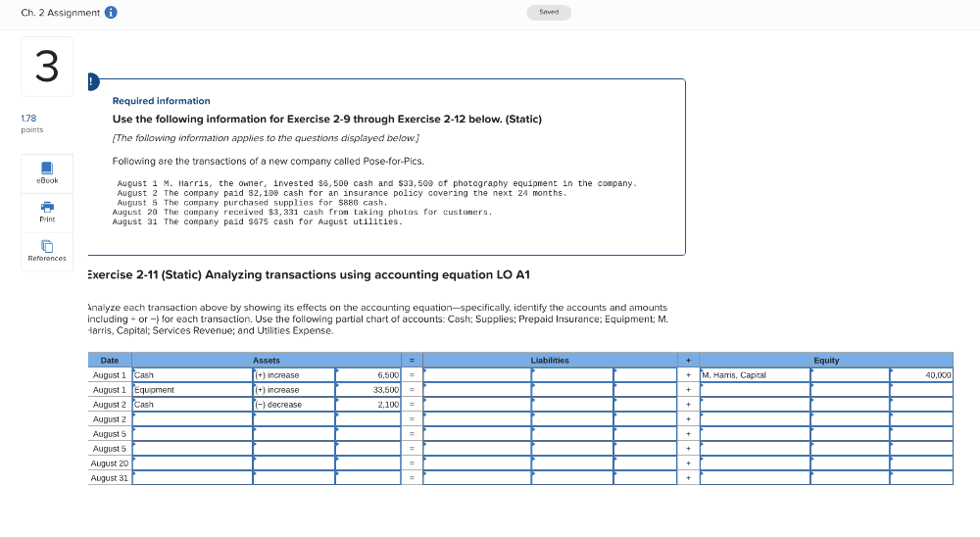Edit the 6,500 amount field

click(x=368, y=375)
